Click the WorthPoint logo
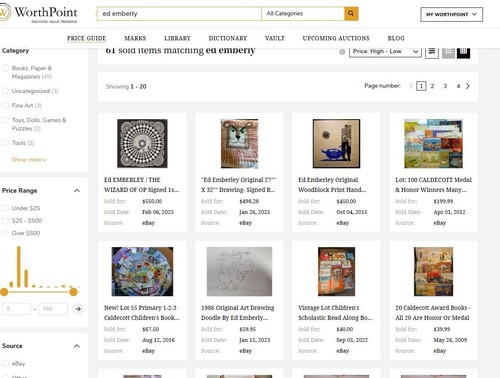 pos(39,14)
